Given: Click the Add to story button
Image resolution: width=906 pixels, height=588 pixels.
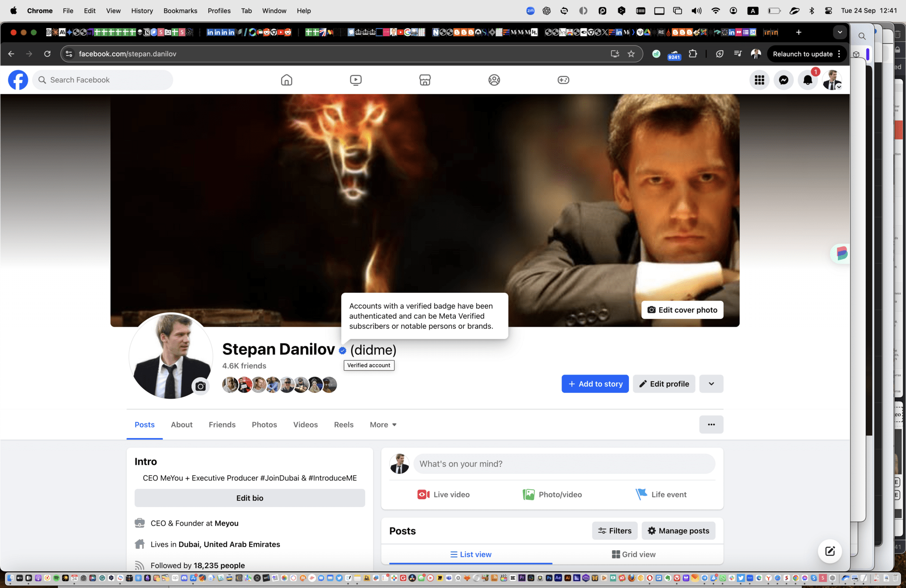Looking at the screenshot, I should pos(595,384).
